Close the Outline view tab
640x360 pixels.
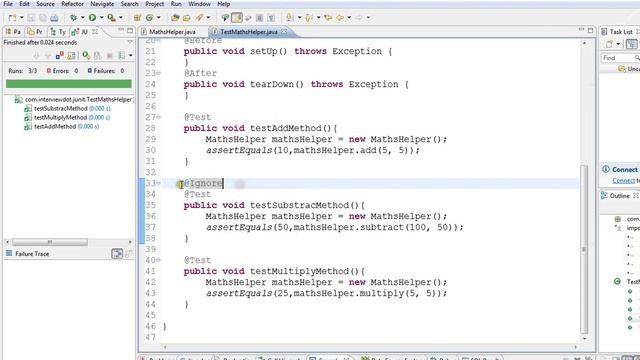(x=636, y=196)
